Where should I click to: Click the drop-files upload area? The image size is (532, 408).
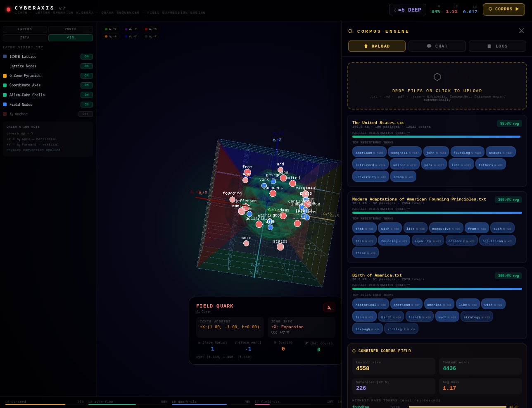437,86
